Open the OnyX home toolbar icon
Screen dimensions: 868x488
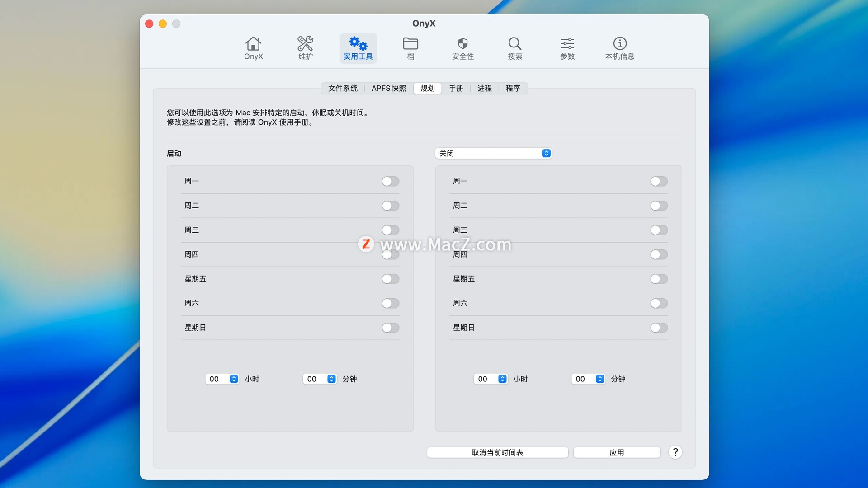click(x=253, y=48)
